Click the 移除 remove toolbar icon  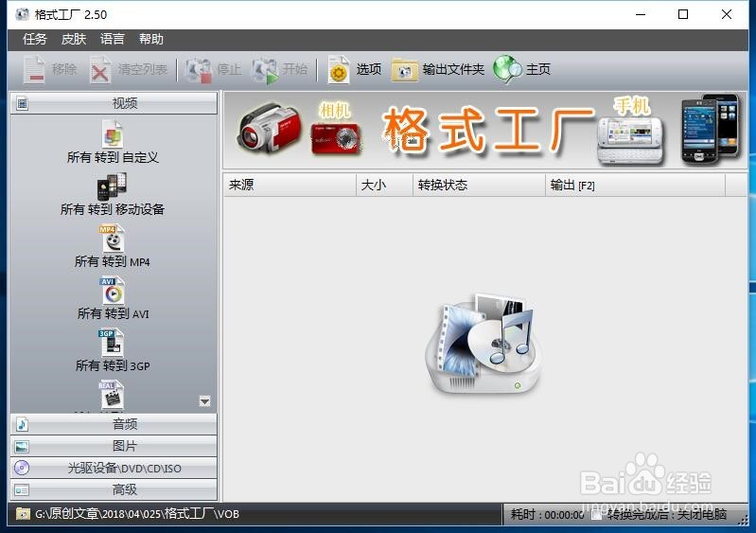click(34, 70)
